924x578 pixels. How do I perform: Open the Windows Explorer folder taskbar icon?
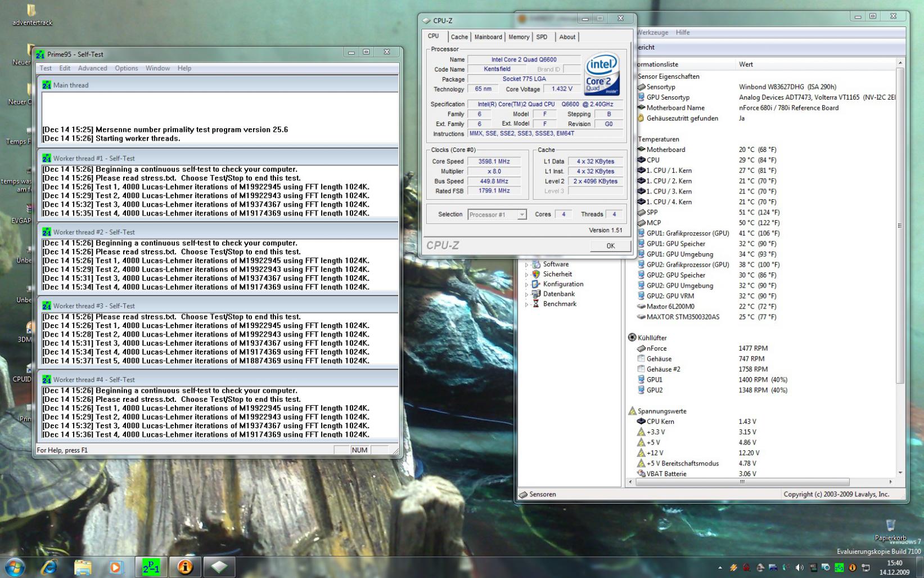(x=82, y=567)
